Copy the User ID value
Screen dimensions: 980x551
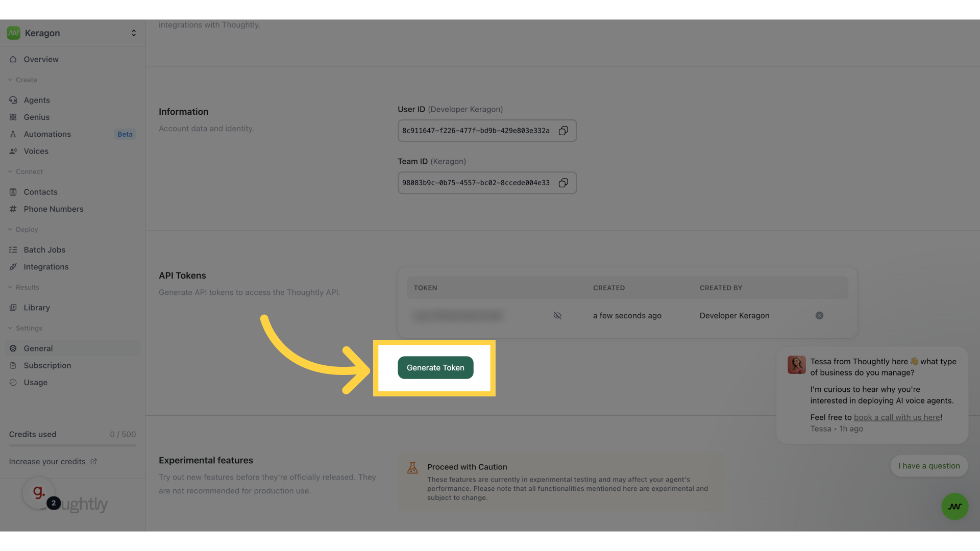tap(563, 131)
